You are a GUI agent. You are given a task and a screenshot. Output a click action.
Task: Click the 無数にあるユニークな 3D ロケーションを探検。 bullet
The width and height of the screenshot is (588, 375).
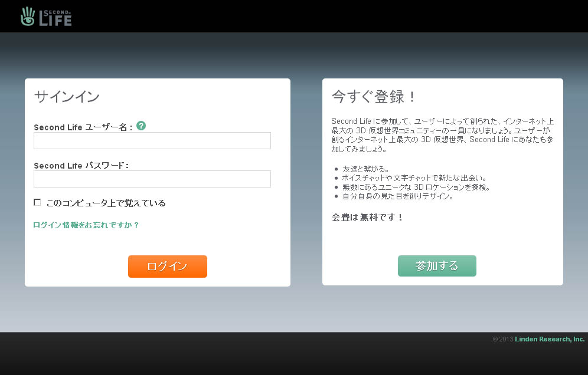tap(416, 187)
